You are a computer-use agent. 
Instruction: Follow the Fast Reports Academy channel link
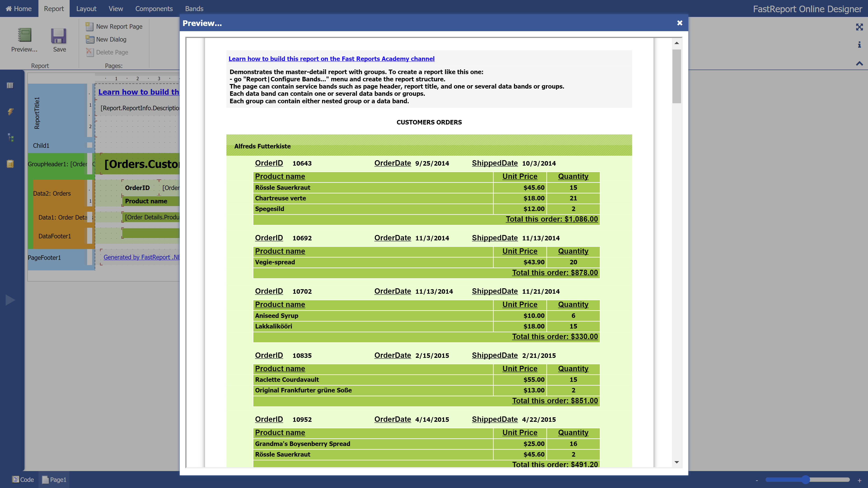pos(331,59)
